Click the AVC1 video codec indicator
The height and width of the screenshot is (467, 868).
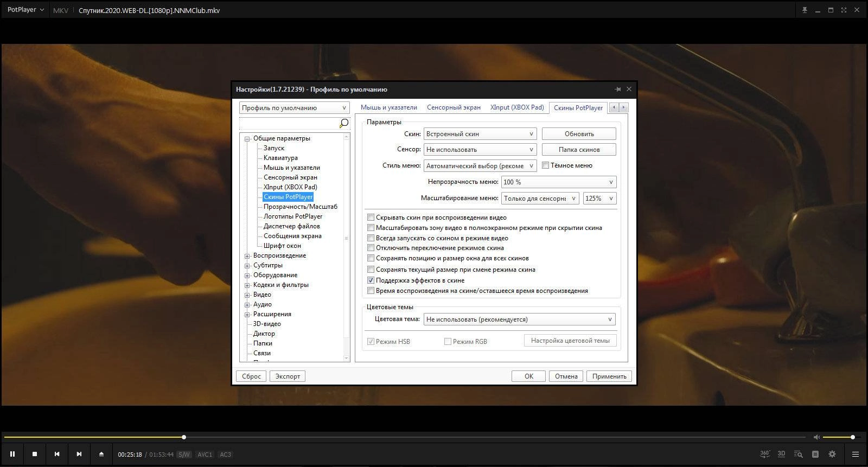click(205, 455)
